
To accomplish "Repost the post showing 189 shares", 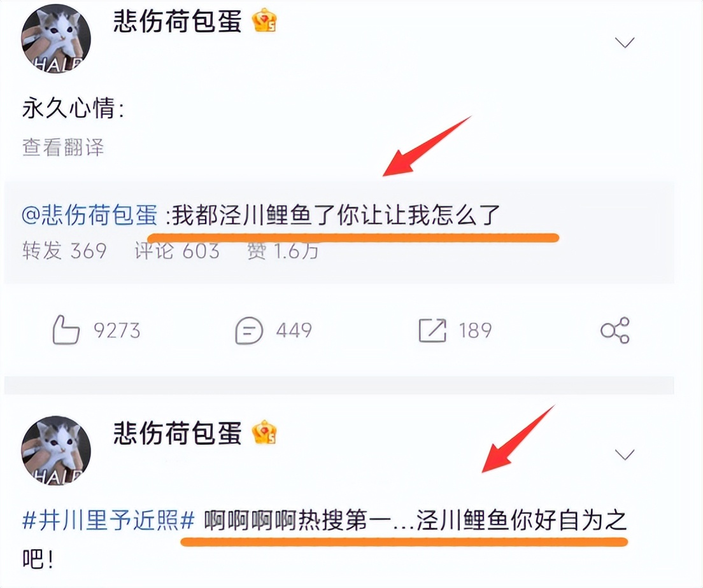I will point(455,331).
